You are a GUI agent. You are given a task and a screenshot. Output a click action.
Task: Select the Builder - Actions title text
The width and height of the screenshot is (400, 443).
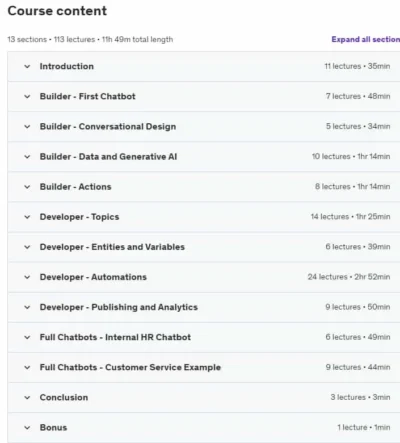[75, 187]
